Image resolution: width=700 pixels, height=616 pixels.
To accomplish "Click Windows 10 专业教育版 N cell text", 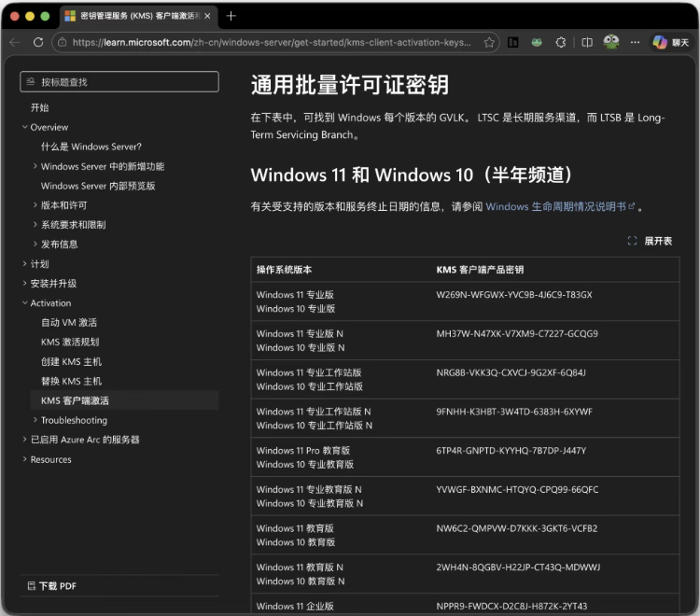I will (310, 503).
